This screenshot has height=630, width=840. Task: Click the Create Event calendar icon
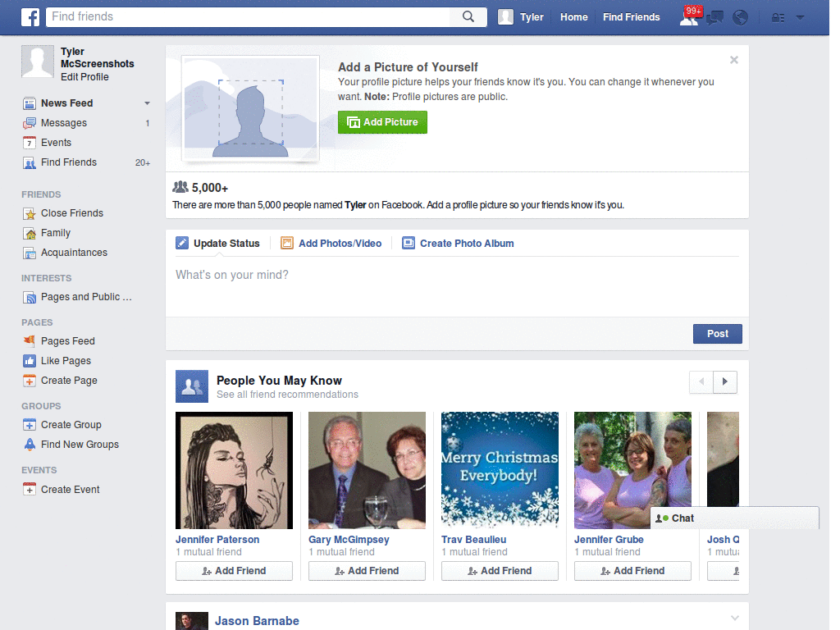[x=30, y=490]
